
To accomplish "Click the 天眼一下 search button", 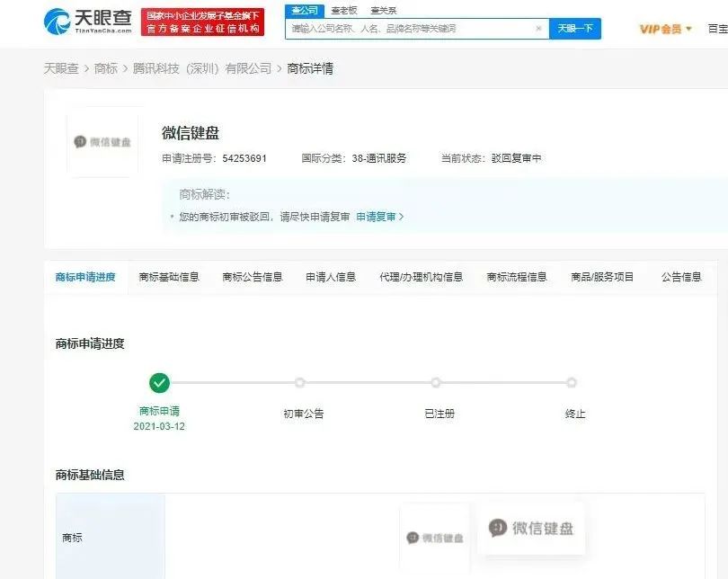I will [575, 28].
